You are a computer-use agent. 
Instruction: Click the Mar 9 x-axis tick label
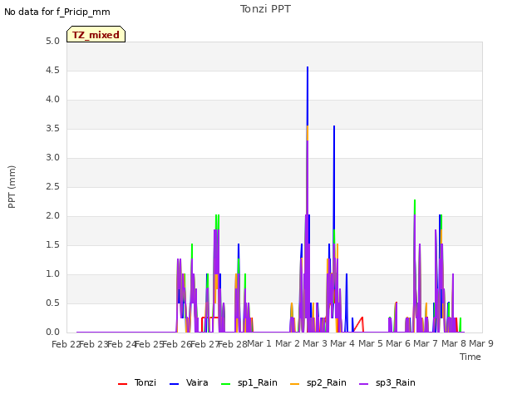481,343
